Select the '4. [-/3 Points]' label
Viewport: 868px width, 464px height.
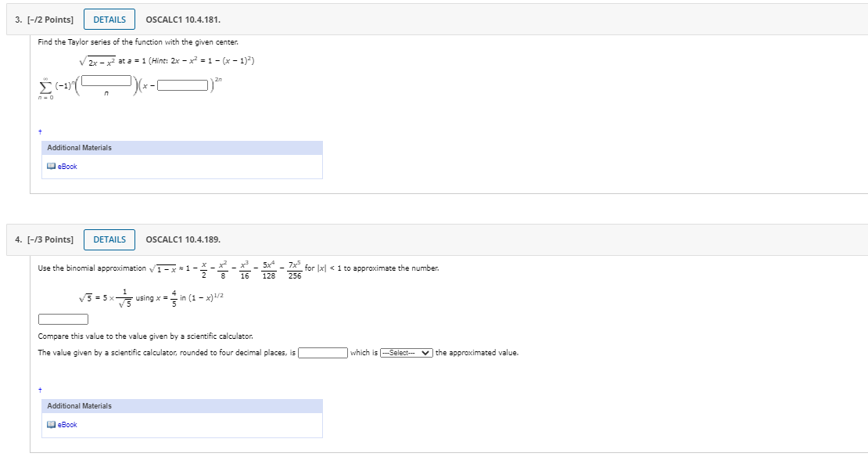pyautogui.click(x=45, y=239)
